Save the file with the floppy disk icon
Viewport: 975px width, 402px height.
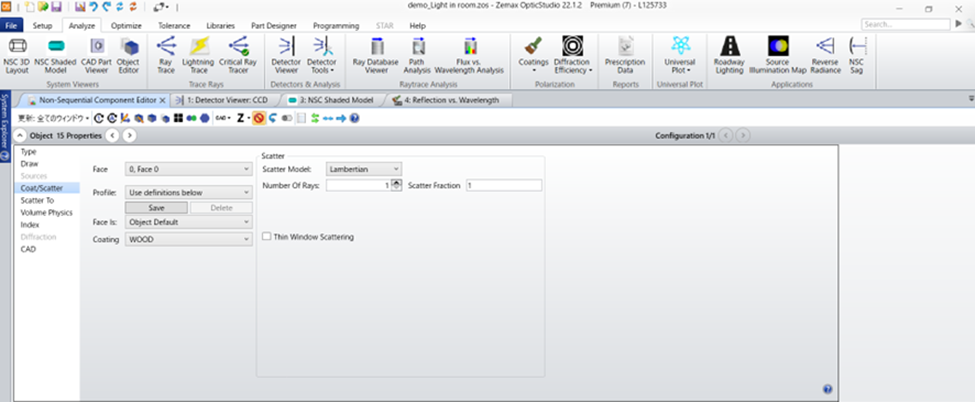click(56, 7)
